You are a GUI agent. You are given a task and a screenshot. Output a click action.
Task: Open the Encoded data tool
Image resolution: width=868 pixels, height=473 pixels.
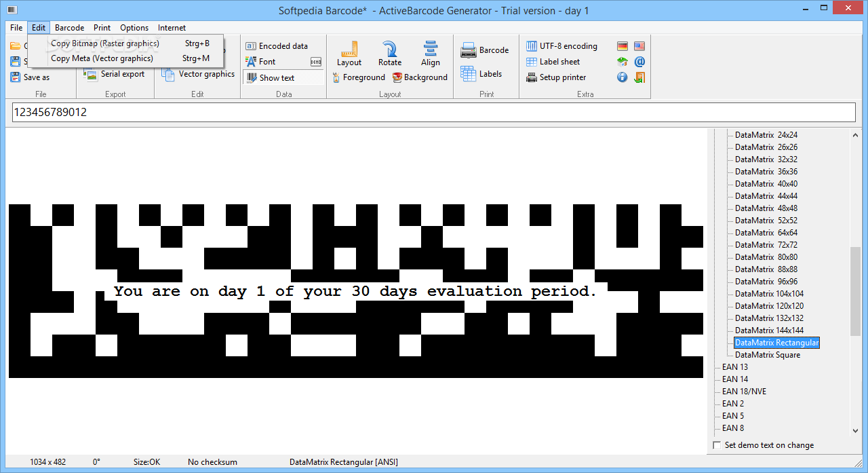277,46
